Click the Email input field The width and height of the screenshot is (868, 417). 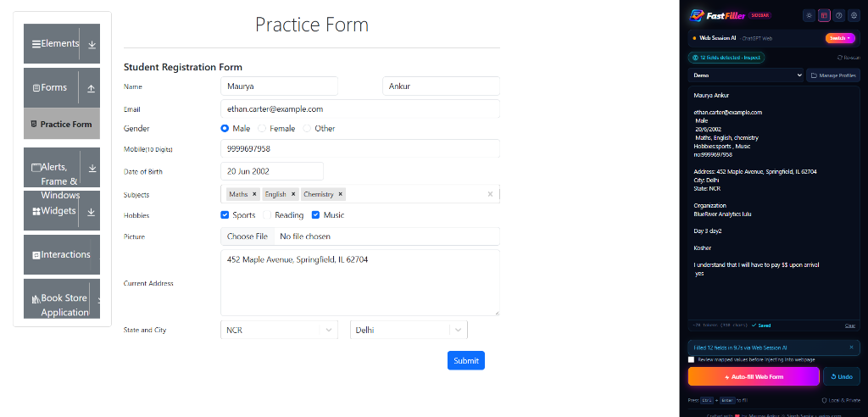point(359,109)
